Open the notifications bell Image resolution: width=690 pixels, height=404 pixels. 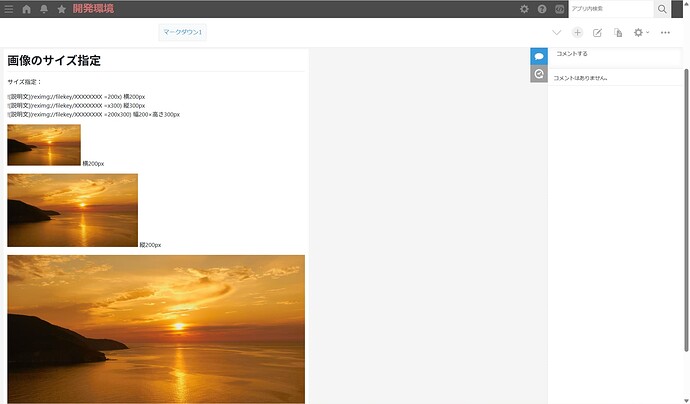click(44, 9)
